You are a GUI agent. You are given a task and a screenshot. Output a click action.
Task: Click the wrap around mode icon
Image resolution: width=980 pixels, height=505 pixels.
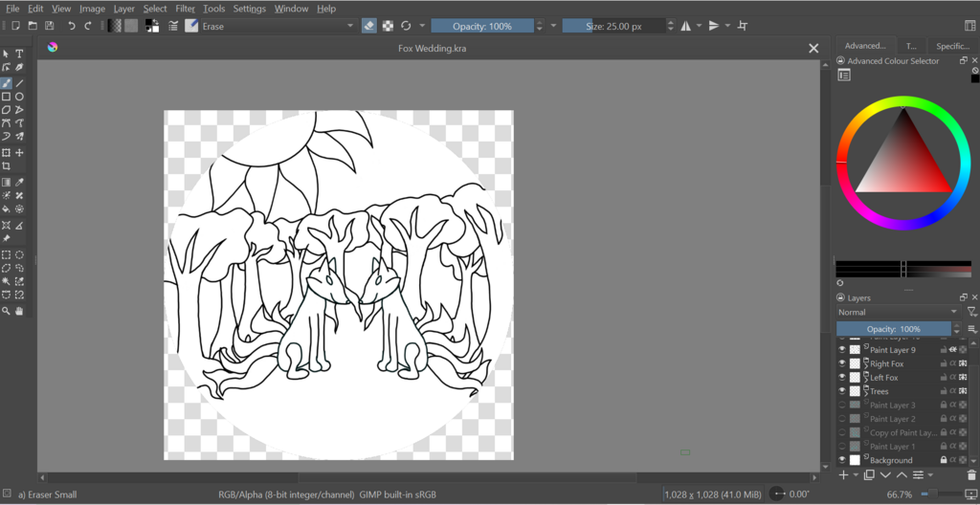pyautogui.click(x=744, y=26)
